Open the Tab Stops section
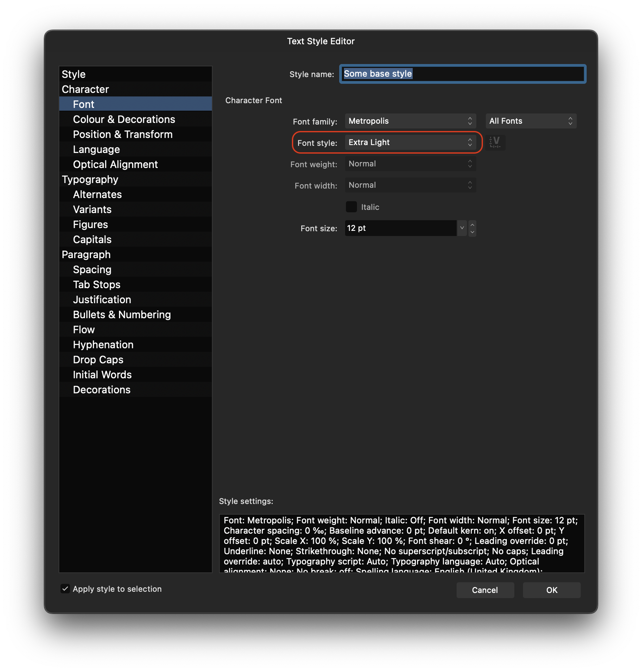This screenshot has width=642, height=672. click(x=96, y=285)
